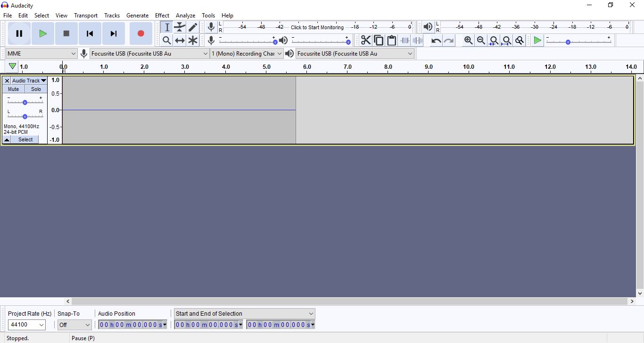Click the Cut scissors icon
Image resolution: width=644 pixels, height=343 pixels.
tap(366, 41)
